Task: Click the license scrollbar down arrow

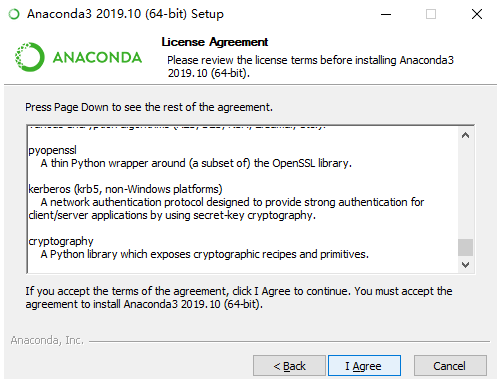Action: tap(465, 265)
